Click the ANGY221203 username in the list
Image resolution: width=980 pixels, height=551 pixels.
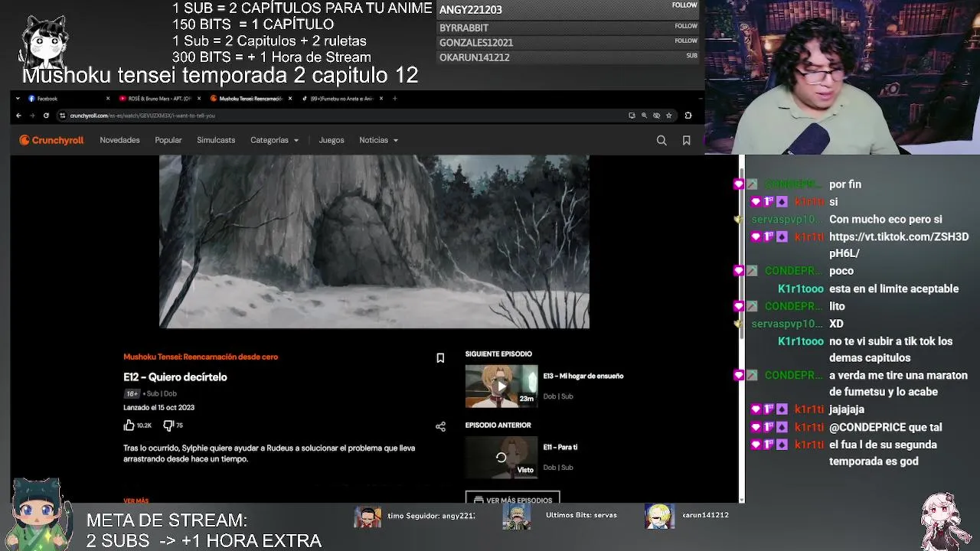[470, 10]
